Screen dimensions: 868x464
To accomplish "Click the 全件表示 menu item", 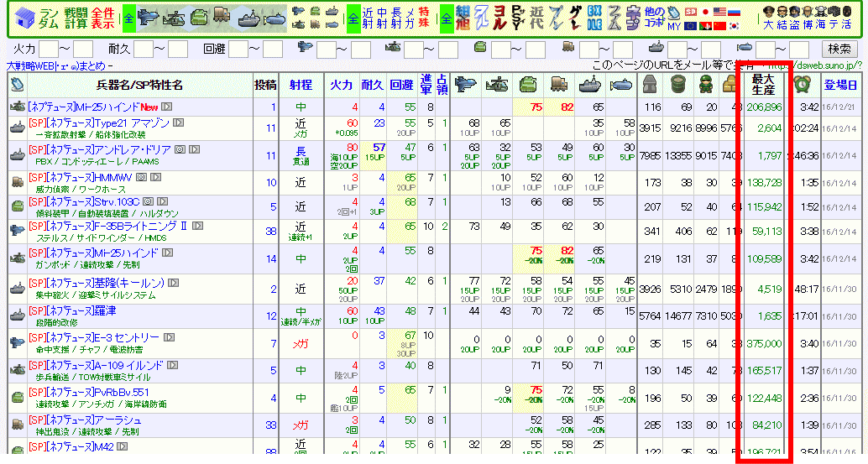I will (103, 18).
